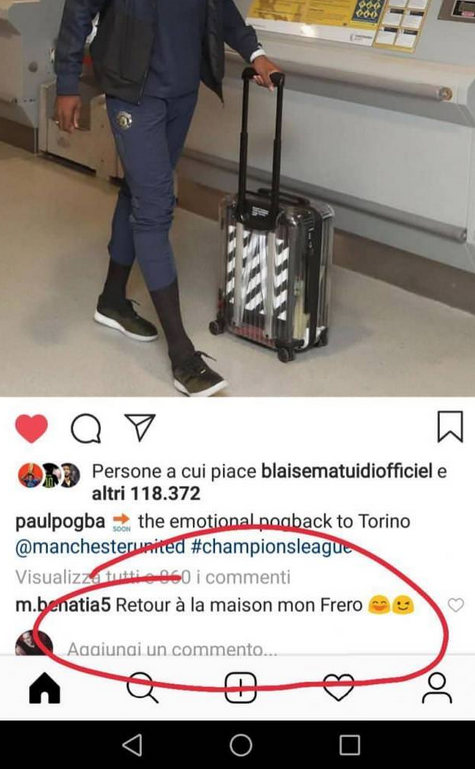Go to Home tab icon
The width and height of the screenshot is (475, 769).
(45, 688)
